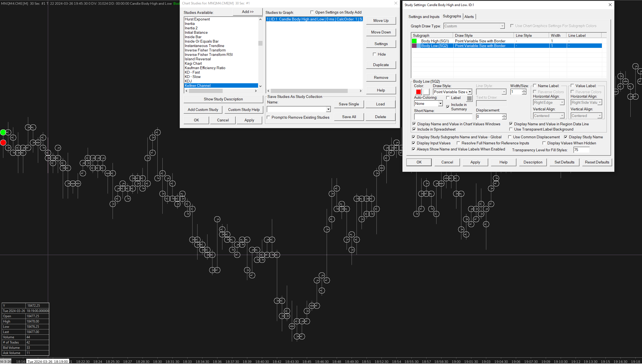This screenshot has height=364, width=642.
Task: Click the white secondary color swatch
Action: click(x=426, y=92)
